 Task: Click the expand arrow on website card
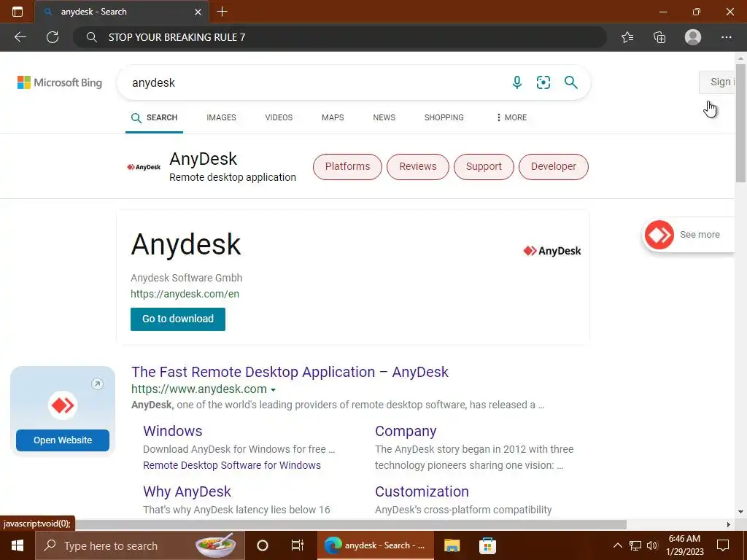point(97,384)
